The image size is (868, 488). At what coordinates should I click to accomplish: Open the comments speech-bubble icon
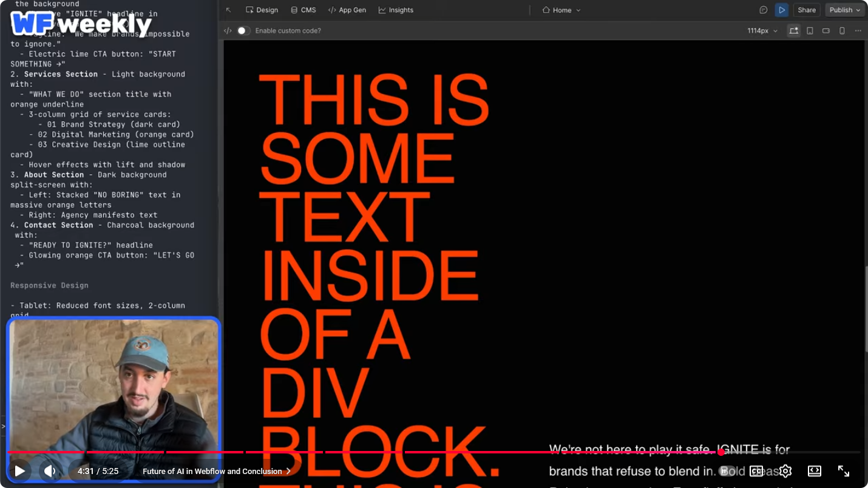coord(764,10)
